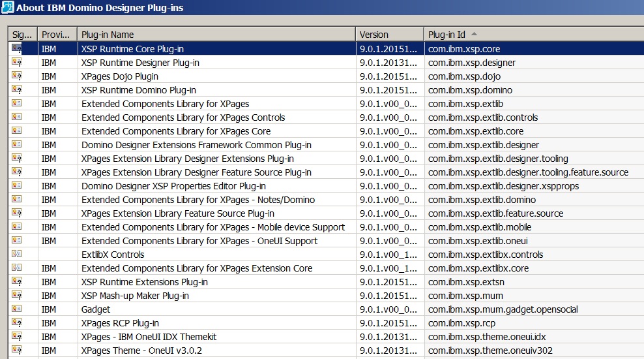Click signature icon for XSP Runtime Designer Plug-in

point(16,62)
